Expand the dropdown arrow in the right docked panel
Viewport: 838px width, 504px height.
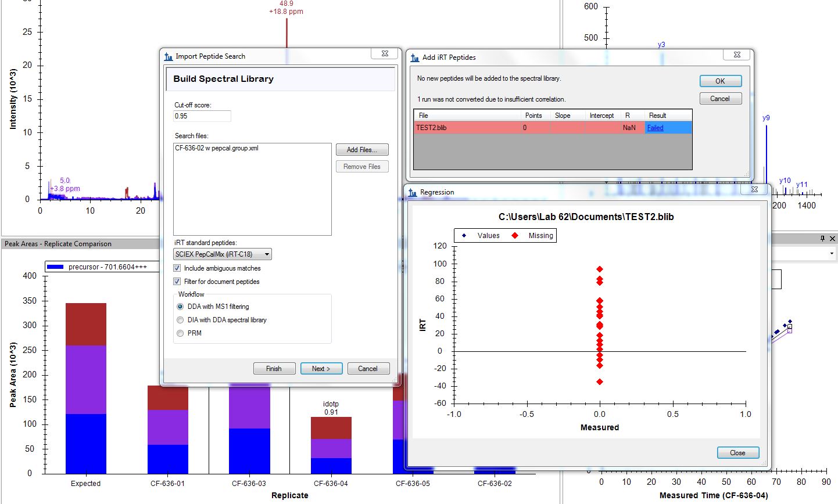click(832, 253)
